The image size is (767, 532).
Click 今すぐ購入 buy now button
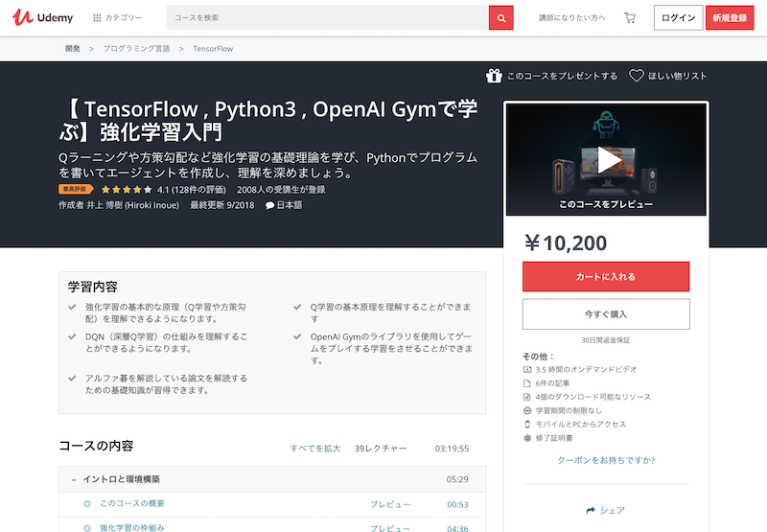coord(606,313)
